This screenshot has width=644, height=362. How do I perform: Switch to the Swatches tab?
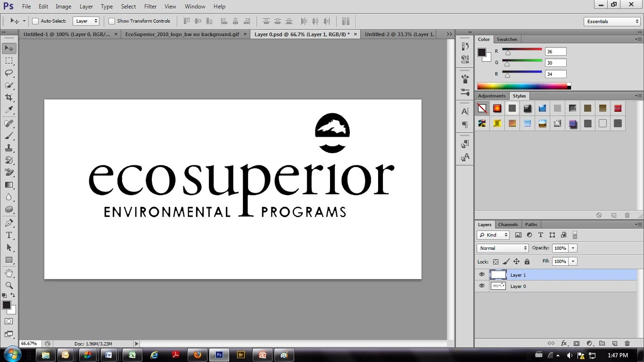507,39
